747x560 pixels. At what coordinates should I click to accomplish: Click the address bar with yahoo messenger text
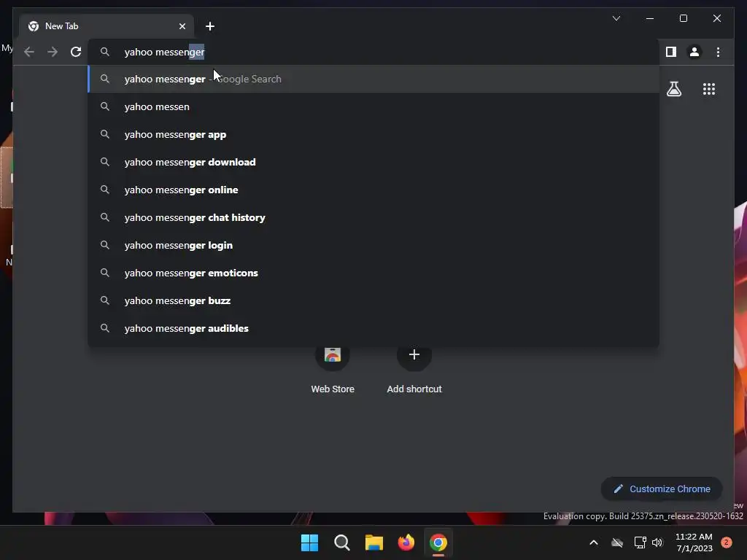click(373, 52)
